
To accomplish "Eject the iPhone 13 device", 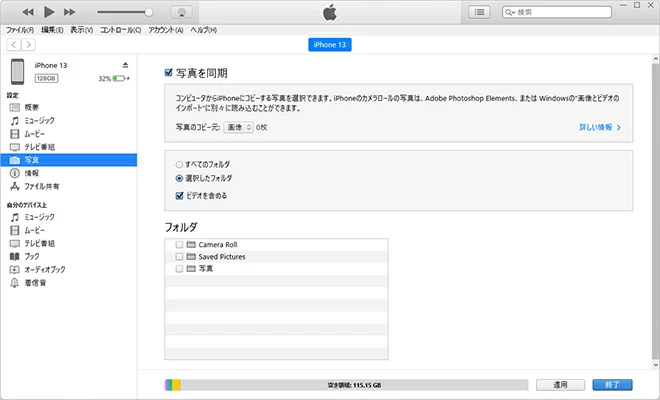I will 125,65.
